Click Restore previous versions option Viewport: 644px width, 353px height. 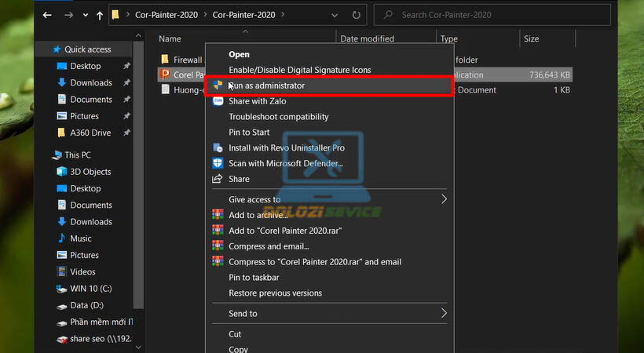[275, 293]
